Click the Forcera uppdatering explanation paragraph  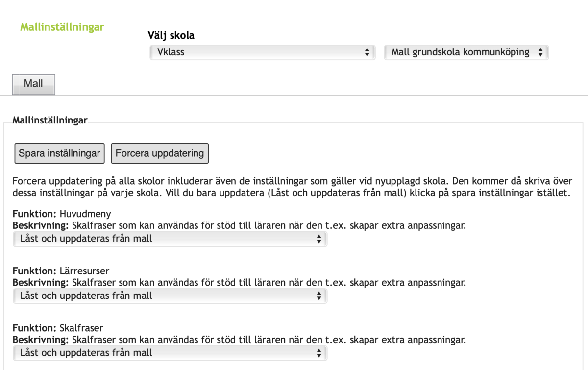pos(292,187)
